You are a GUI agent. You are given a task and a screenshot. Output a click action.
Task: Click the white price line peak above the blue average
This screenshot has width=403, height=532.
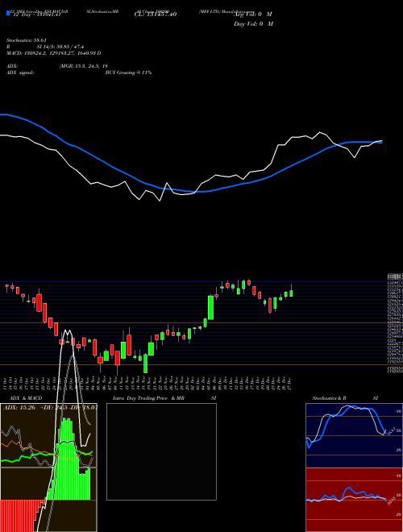[x=319, y=133]
